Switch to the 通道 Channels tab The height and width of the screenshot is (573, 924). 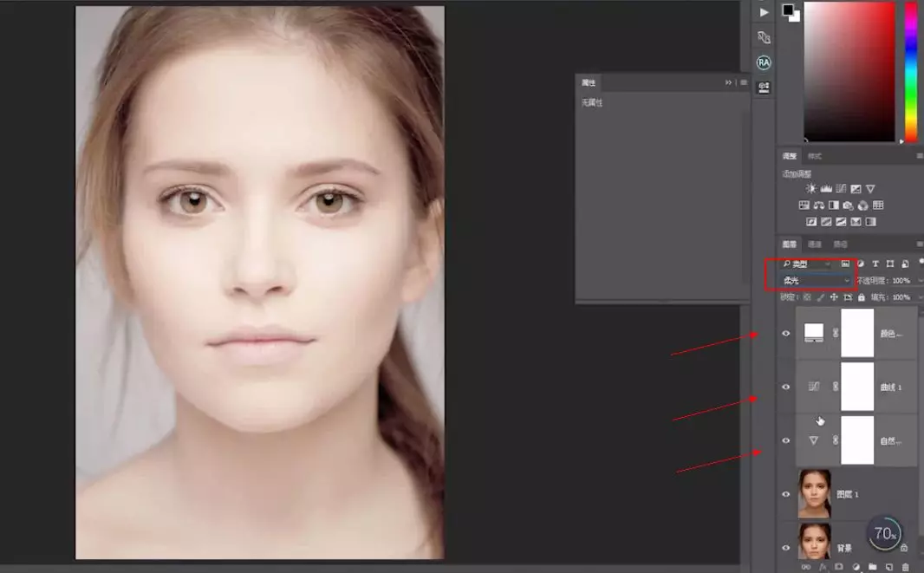coord(815,244)
